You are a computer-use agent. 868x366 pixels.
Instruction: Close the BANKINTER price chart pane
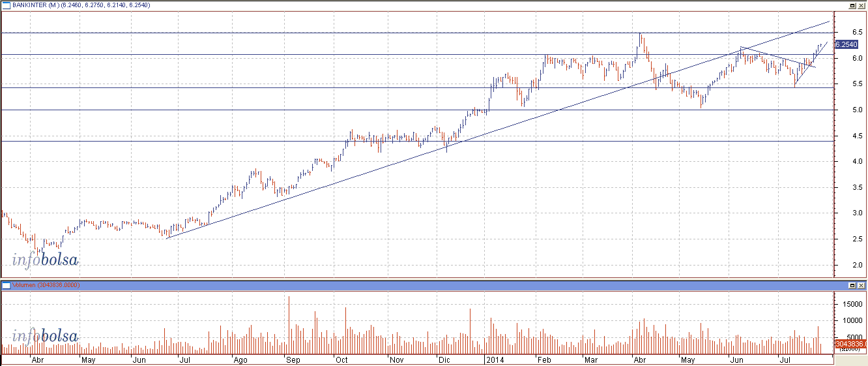pyautogui.click(x=861, y=5)
